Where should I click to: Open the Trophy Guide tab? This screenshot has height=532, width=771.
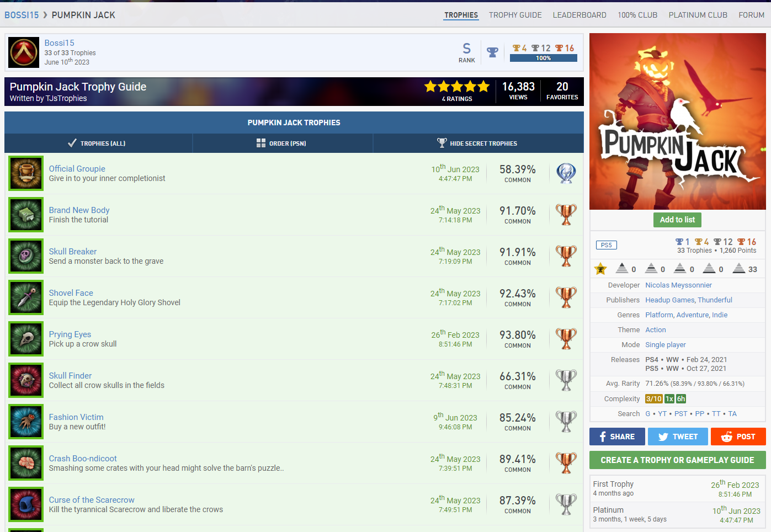click(515, 15)
